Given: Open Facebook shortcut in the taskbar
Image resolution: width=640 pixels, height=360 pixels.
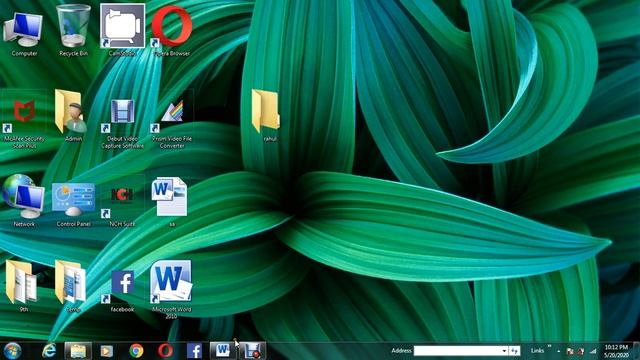Looking at the screenshot, I should click(x=194, y=351).
